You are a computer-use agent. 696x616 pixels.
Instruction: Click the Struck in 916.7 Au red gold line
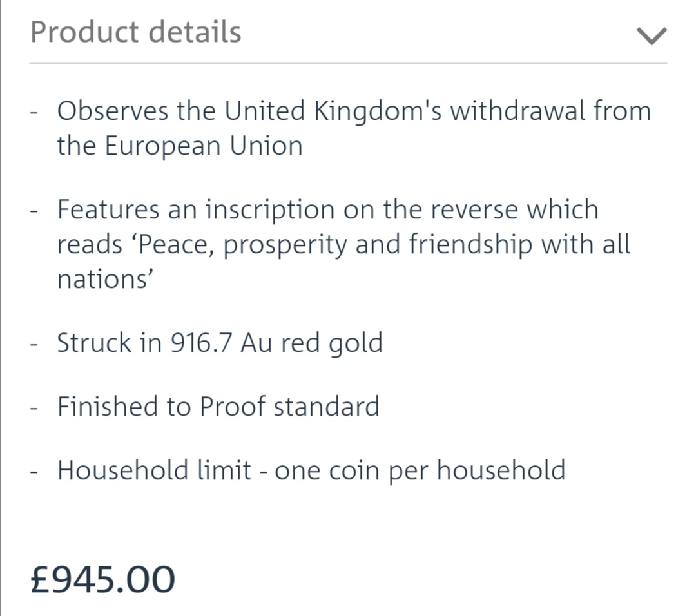220,343
